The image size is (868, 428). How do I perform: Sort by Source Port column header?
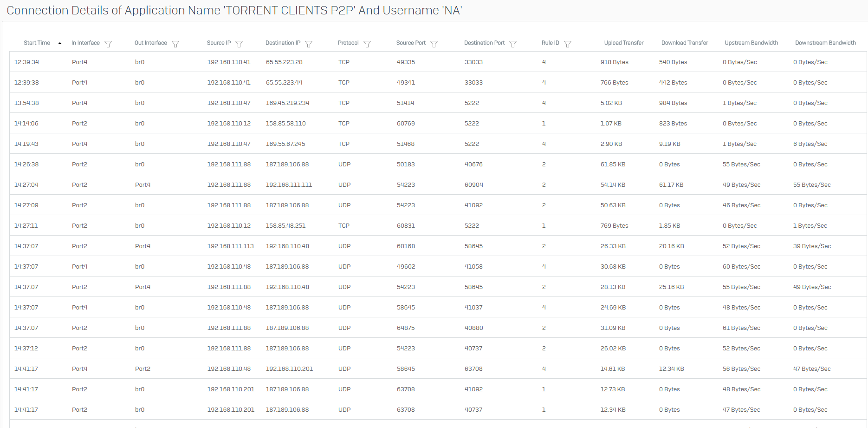point(411,43)
